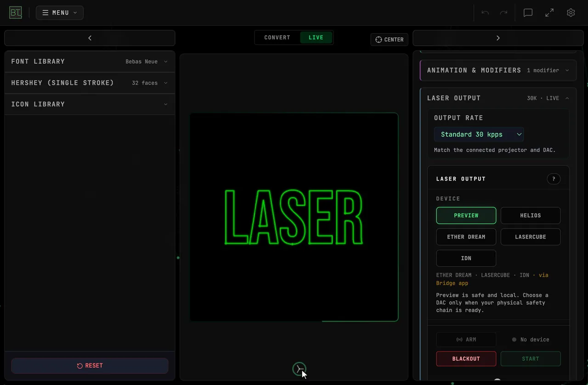This screenshot has height=385, width=588.
Task: Click the START button
Action: [531, 359]
